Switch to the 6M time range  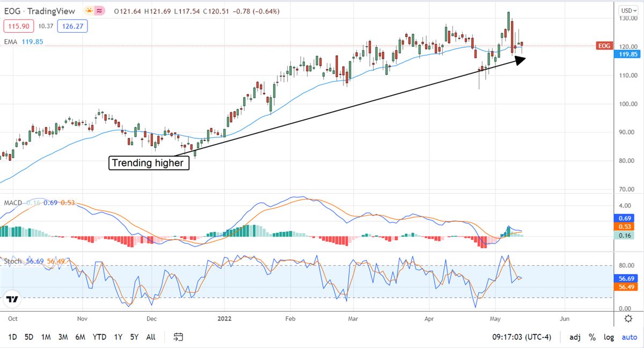[80, 337]
